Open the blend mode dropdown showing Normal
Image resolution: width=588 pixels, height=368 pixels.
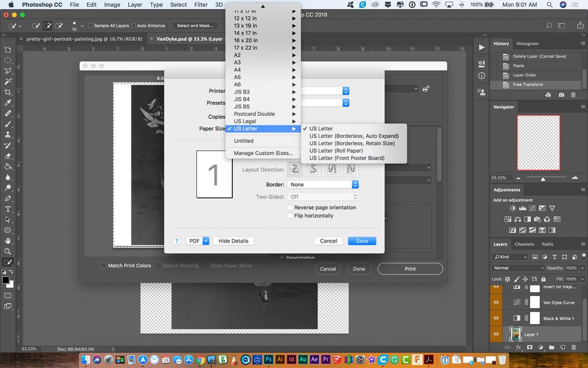(x=515, y=268)
